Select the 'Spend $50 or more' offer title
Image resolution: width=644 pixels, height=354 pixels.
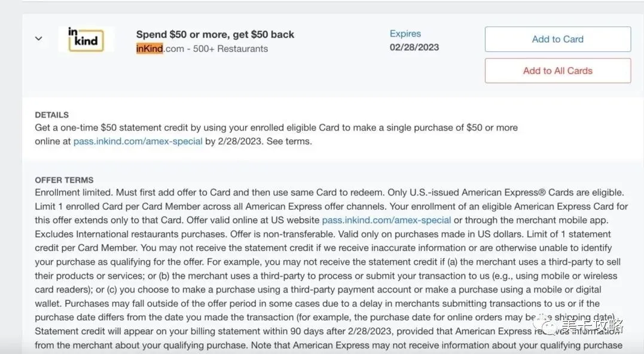(x=215, y=34)
